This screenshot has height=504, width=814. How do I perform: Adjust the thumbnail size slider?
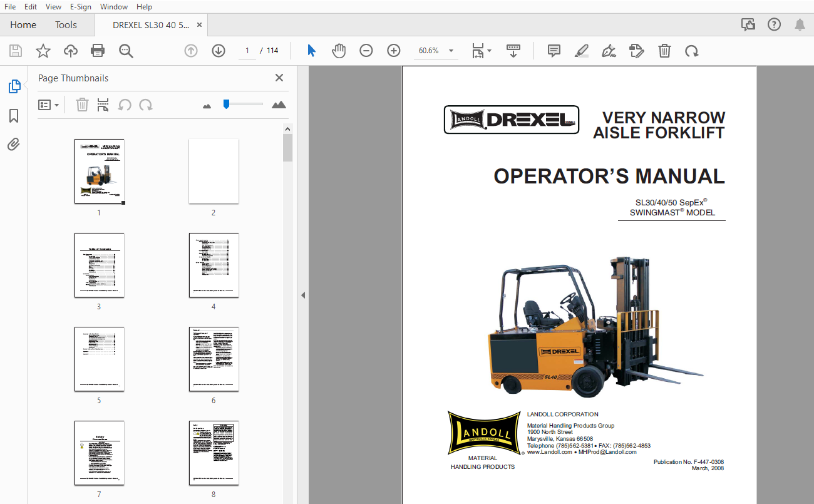click(x=227, y=105)
